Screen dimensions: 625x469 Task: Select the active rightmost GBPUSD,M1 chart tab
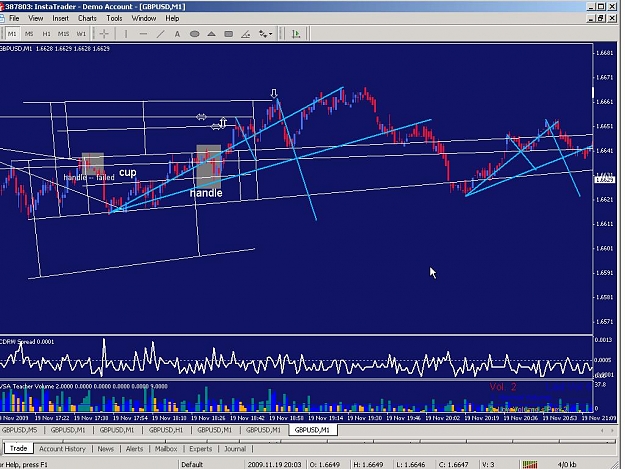[312, 430]
